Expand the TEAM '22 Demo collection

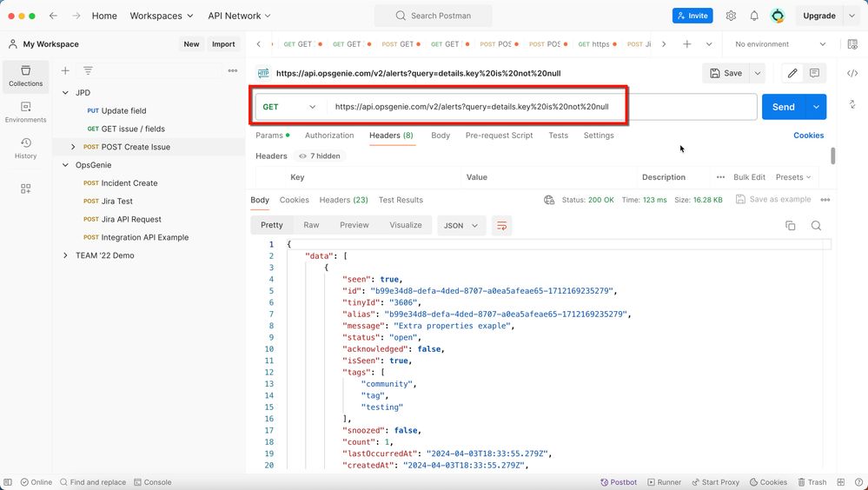pyautogui.click(x=65, y=255)
